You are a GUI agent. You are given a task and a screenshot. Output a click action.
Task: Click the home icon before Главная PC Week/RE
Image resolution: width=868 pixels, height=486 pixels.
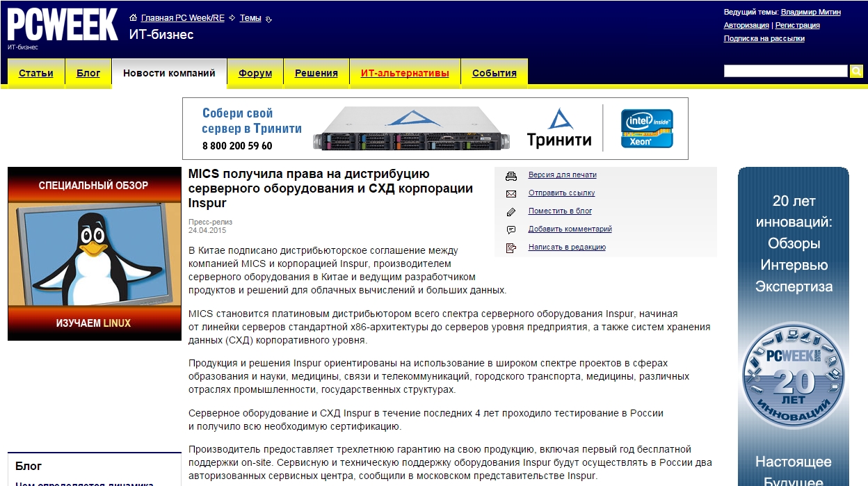tap(133, 18)
